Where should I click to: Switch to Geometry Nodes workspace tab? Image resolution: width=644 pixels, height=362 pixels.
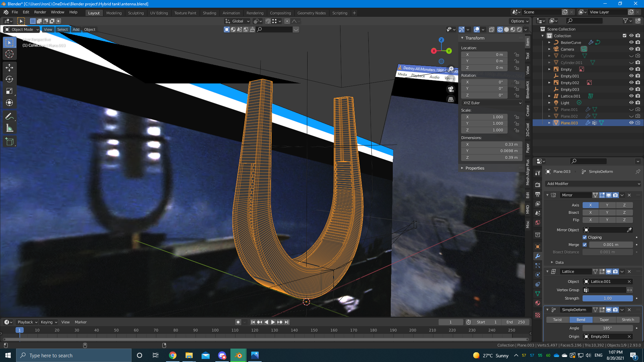point(312,13)
